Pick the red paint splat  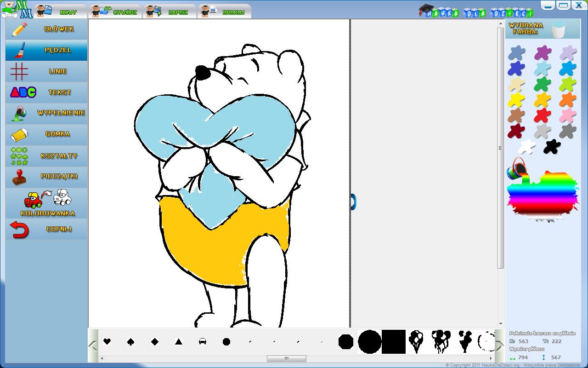pyautogui.click(x=543, y=115)
